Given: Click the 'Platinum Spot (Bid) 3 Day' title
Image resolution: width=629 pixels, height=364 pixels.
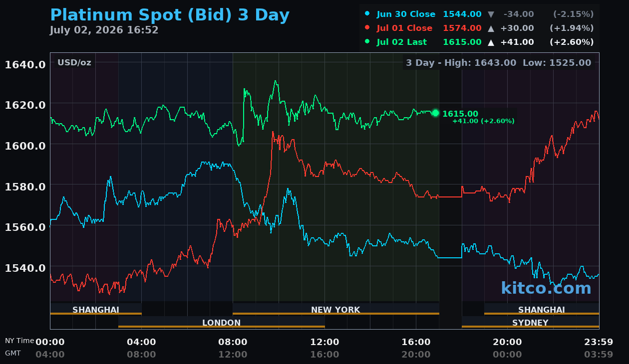Looking at the screenshot, I should 170,15.
